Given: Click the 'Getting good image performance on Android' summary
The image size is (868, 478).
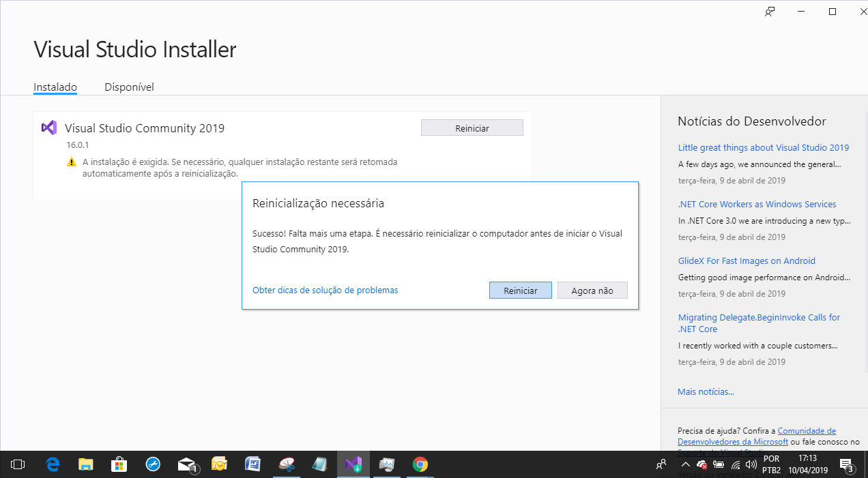Looking at the screenshot, I should (764, 278).
